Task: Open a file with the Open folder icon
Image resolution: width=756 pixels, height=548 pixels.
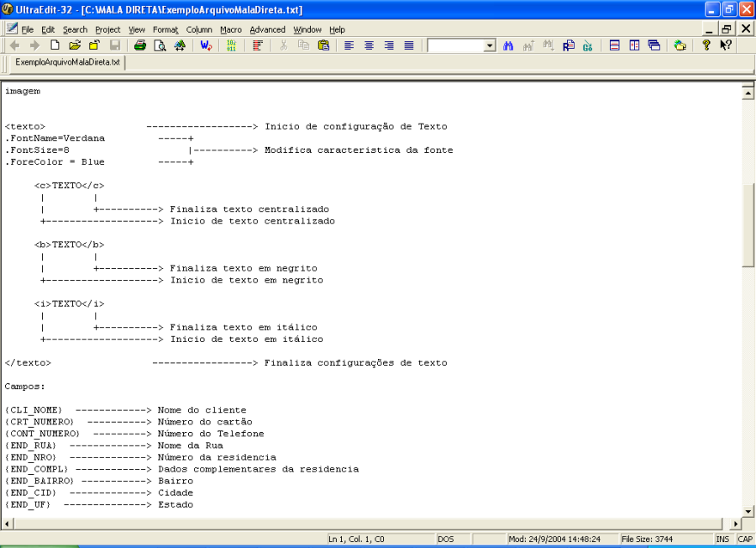Action: tap(74, 45)
